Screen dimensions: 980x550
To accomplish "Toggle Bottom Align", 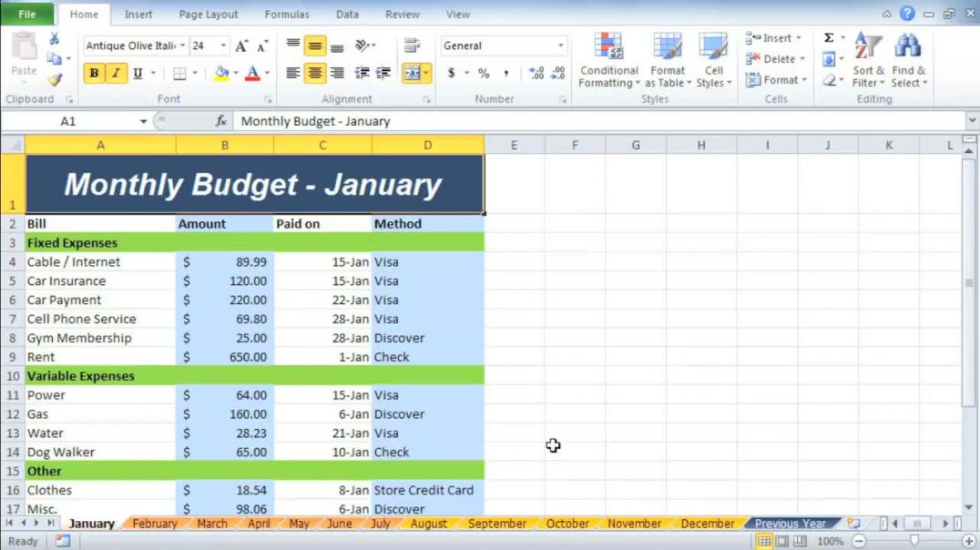I will click(337, 45).
